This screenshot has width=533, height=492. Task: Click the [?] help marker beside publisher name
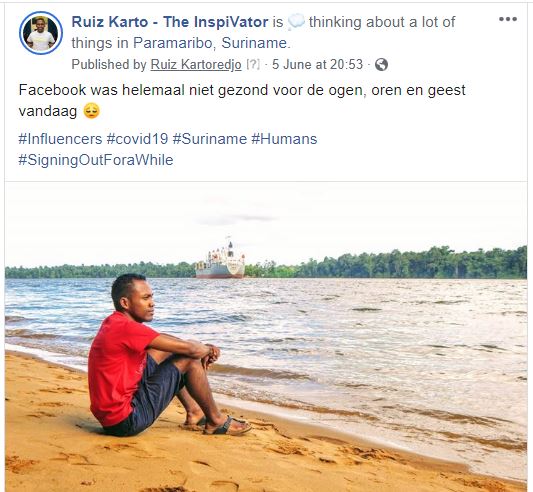pyautogui.click(x=253, y=65)
